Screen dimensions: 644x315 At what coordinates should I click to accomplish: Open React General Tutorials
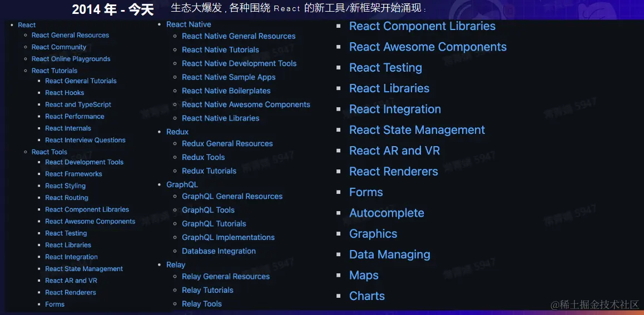pyautogui.click(x=81, y=81)
